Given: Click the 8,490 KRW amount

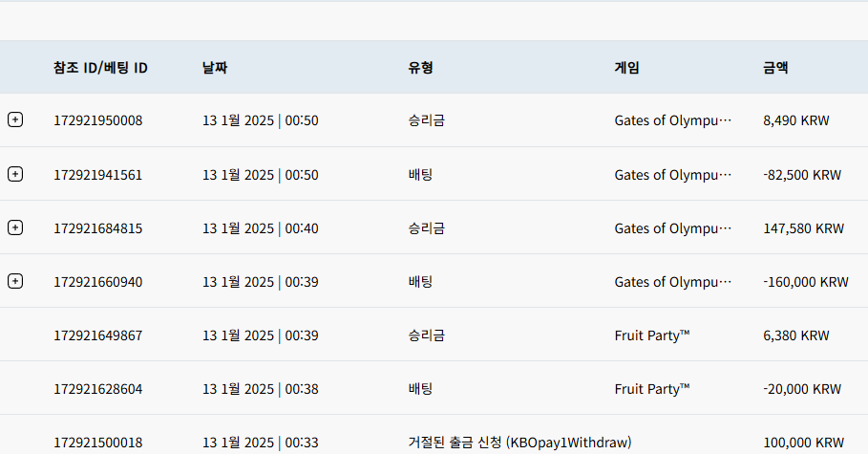Looking at the screenshot, I should [796, 120].
